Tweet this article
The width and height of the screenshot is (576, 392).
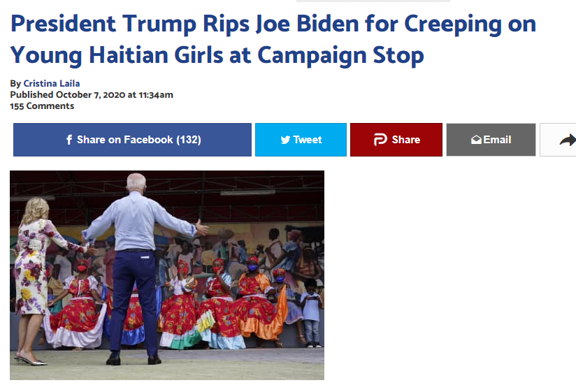coord(301,140)
